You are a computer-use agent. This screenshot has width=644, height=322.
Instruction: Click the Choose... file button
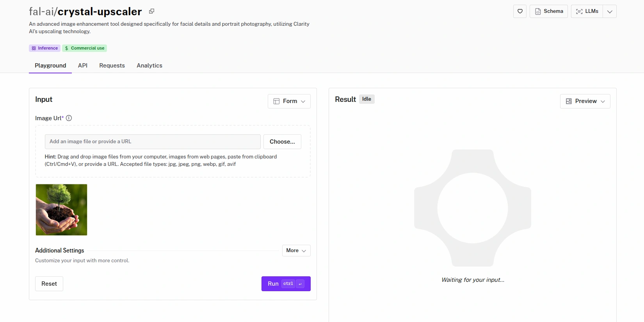[282, 142]
